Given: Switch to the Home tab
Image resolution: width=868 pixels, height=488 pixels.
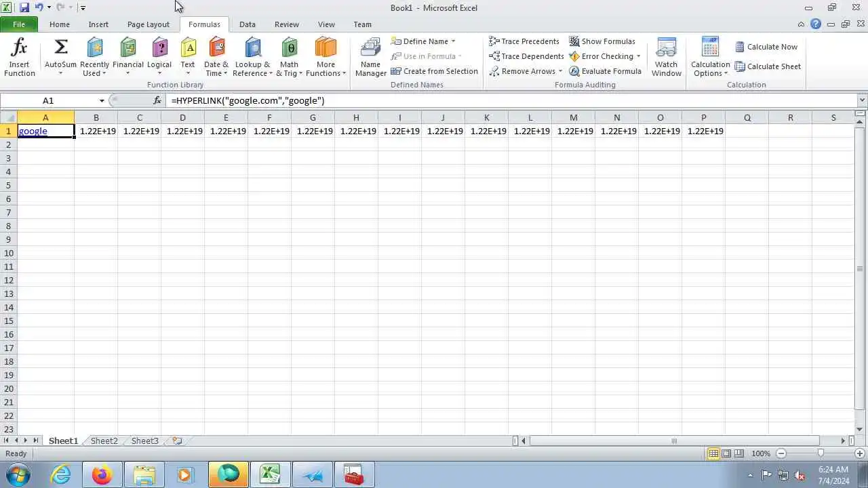Looking at the screenshot, I should (59, 24).
